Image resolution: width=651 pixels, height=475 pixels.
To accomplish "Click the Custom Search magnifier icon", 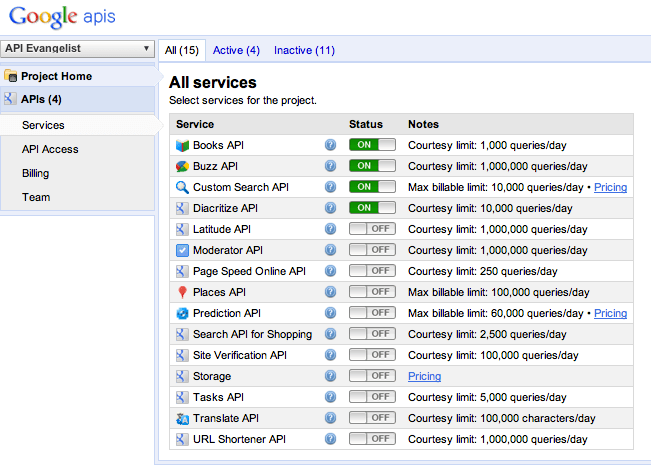I will 182,187.
